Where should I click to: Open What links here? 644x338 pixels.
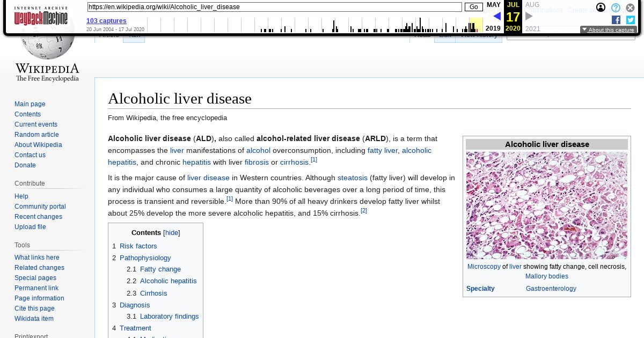(37, 258)
